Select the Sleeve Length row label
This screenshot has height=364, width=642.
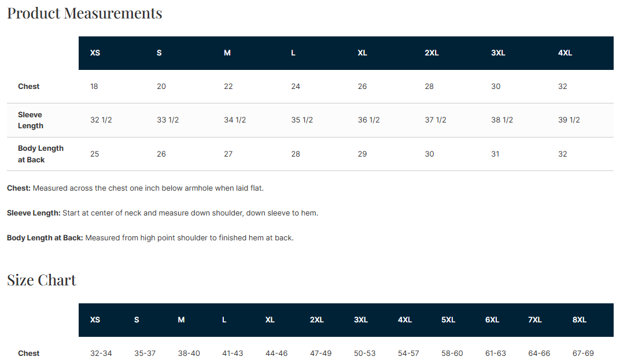pyautogui.click(x=30, y=120)
